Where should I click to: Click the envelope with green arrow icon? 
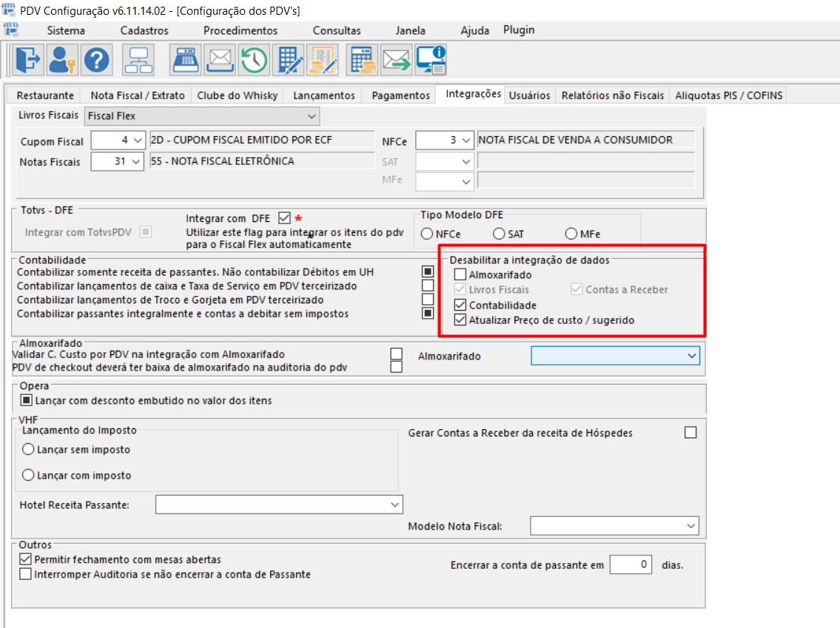click(397, 59)
